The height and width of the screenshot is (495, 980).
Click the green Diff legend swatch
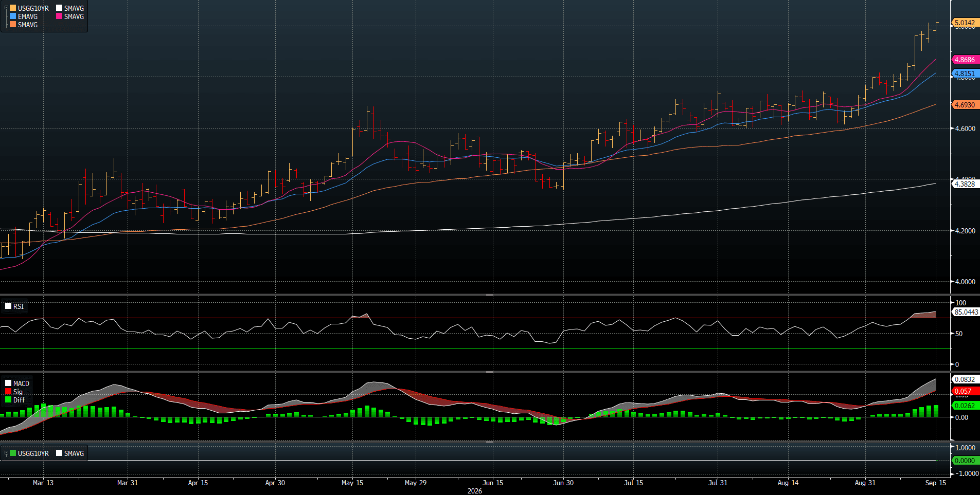(x=8, y=400)
